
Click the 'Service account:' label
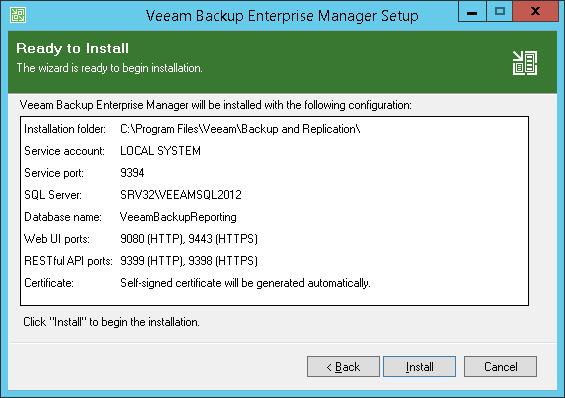coord(64,151)
